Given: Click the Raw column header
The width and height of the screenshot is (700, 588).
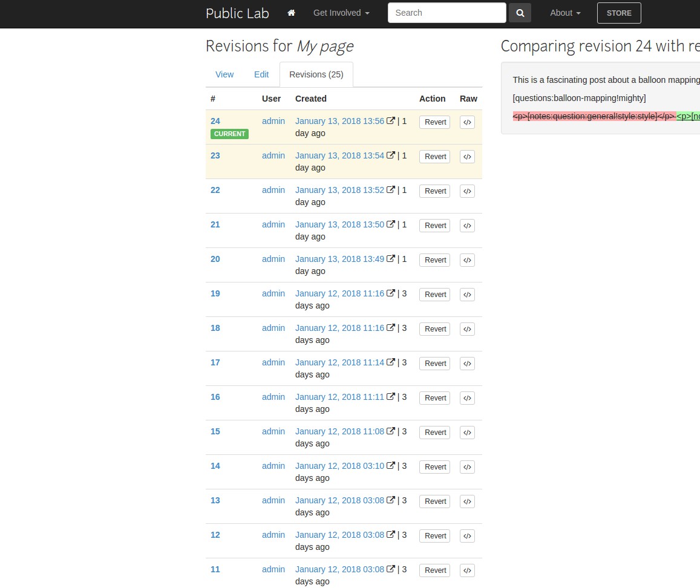Looking at the screenshot, I should pyautogui.click(x=468, y=99).
